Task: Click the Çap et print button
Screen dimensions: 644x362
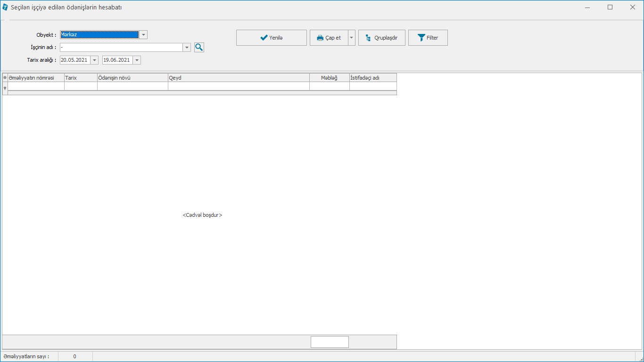Action: click(x=329, y=38)
